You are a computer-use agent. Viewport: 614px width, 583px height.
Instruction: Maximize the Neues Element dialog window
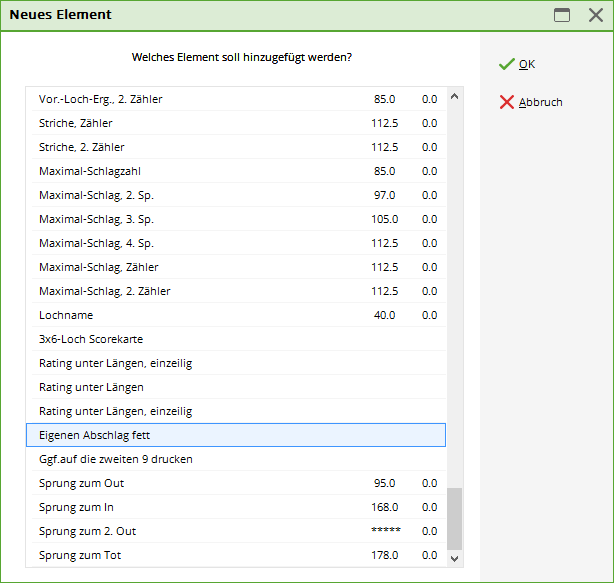click(562, 15)
